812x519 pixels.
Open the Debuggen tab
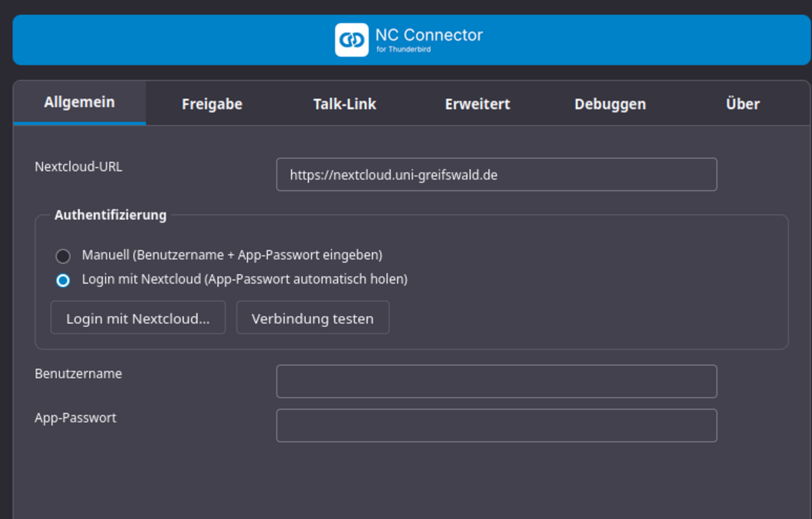[x=610, y=104]
